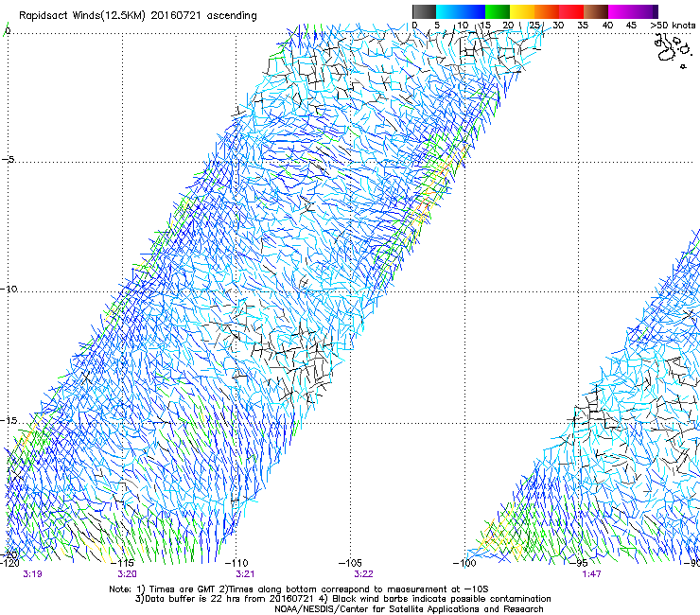Click the '3:22' swath time label
The width and height of the screenshot is (700, 615).
[x=363, y=573]
